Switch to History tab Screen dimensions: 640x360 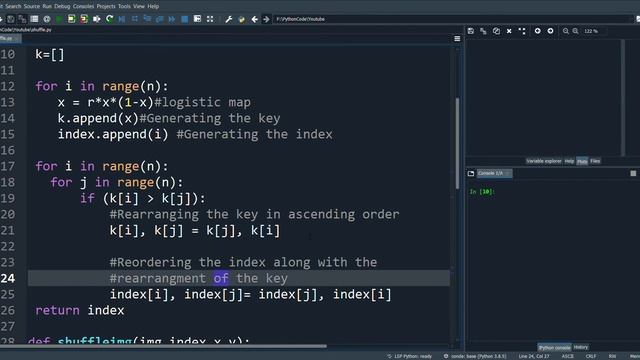(581, 347)
